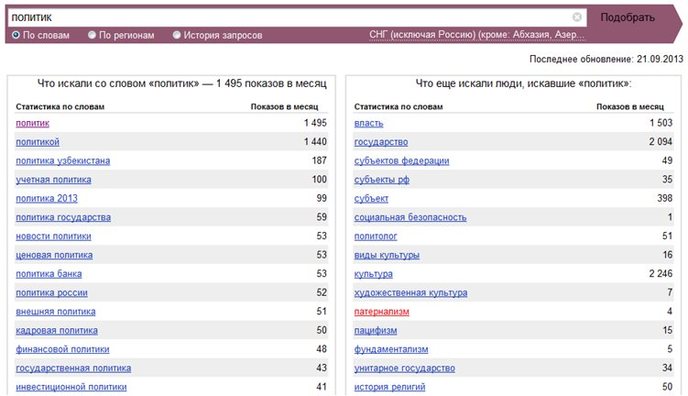
Task: Select the 'По регионам' radio button
Action: coord(92,35)
